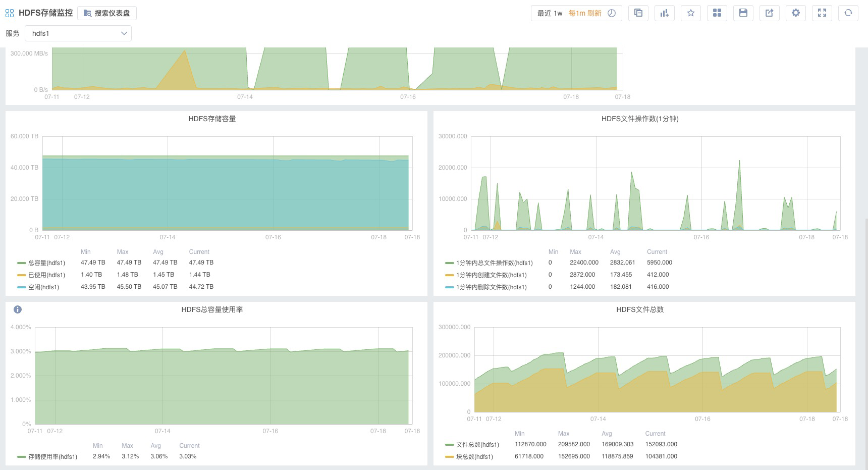
Task: Click the blue 空闲 color line swatch
Action: pos(21,287)
